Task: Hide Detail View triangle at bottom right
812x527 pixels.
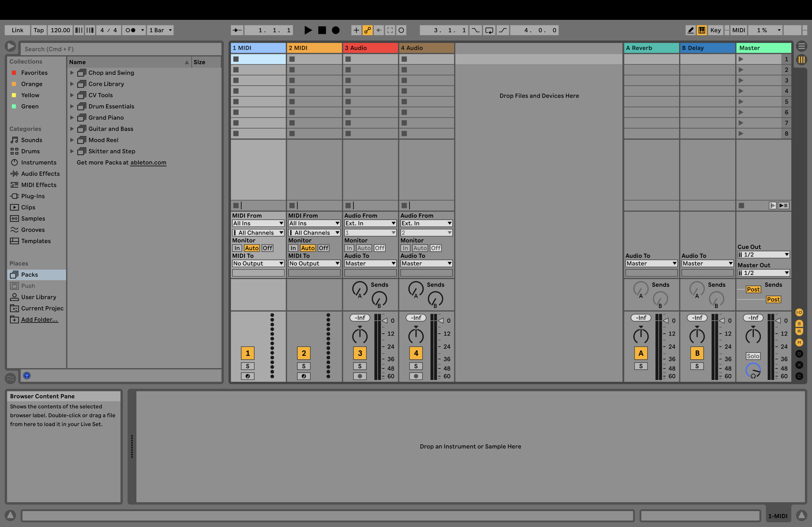Action: (802, 515)
